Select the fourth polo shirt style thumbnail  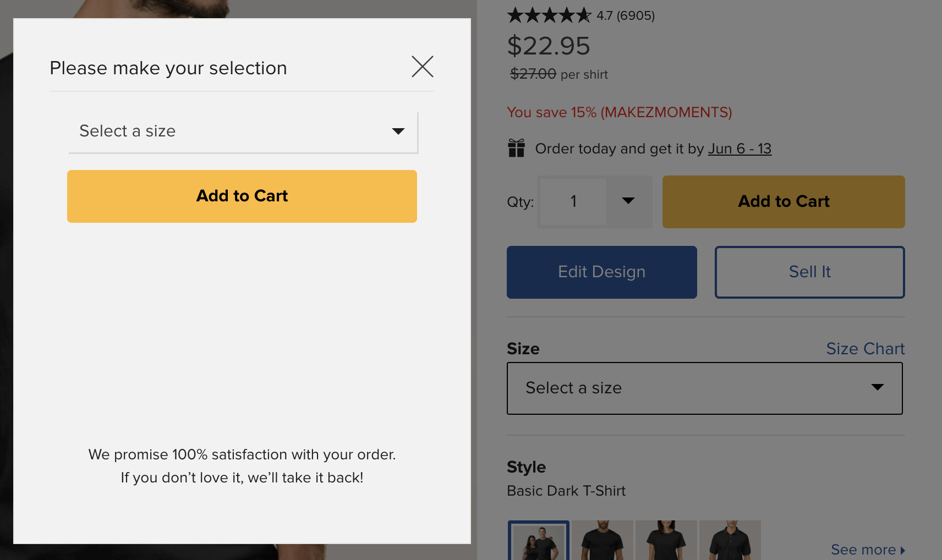tap(730, 540)
